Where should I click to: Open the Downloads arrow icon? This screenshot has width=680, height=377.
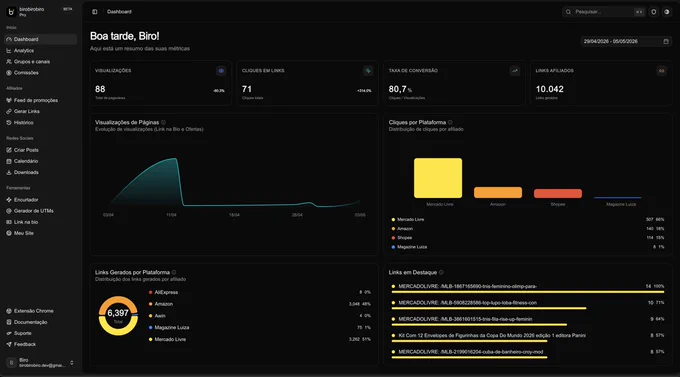[x=9, y=172]
